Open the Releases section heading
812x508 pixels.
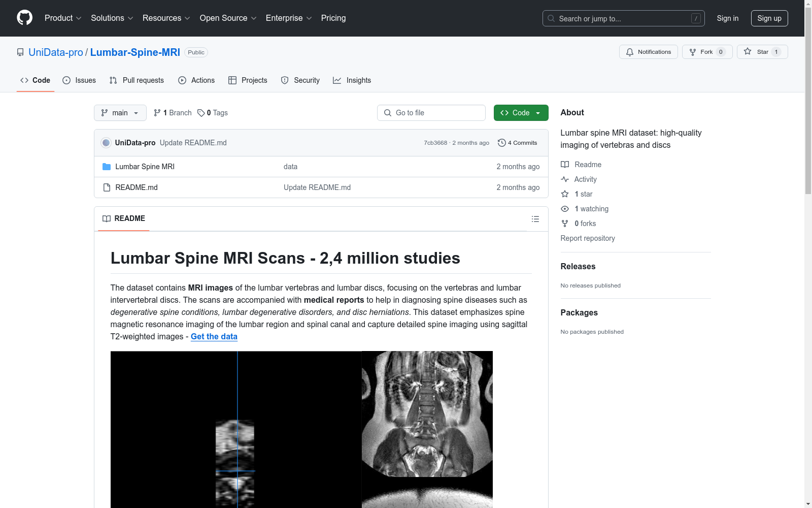pos(578,266)
